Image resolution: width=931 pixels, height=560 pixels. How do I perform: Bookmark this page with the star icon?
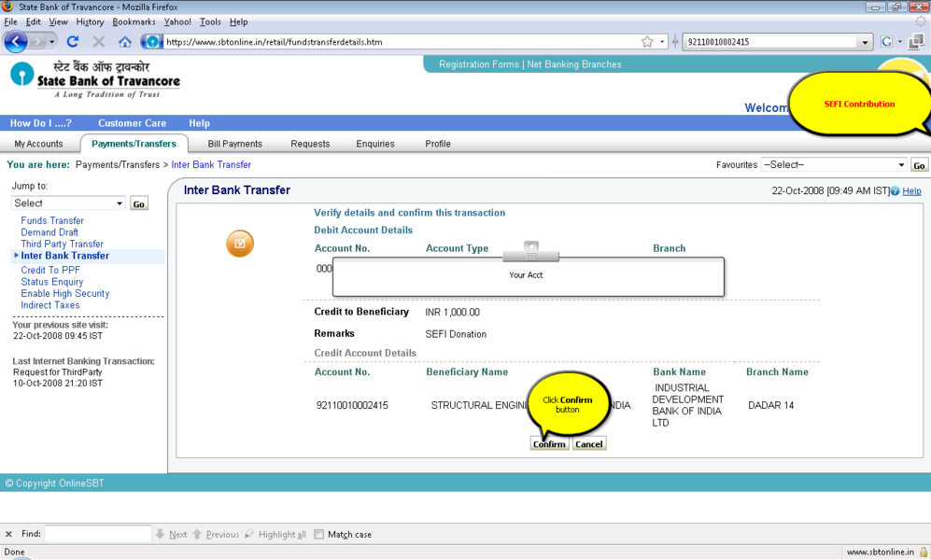[647, 42]
